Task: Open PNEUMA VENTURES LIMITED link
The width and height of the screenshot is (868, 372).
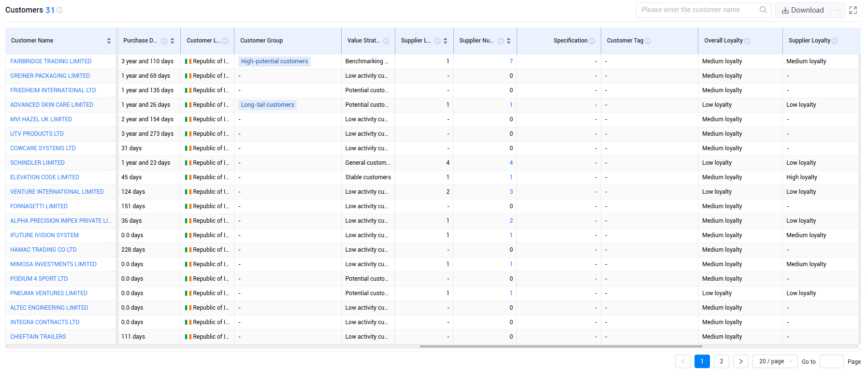Action: pyautogui.click(x=49, y=293)
